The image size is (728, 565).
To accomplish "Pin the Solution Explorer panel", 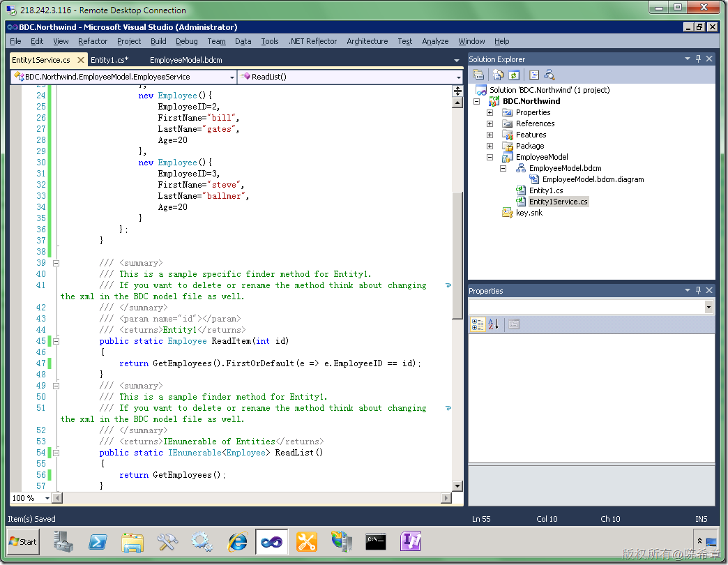I will 698,59.
